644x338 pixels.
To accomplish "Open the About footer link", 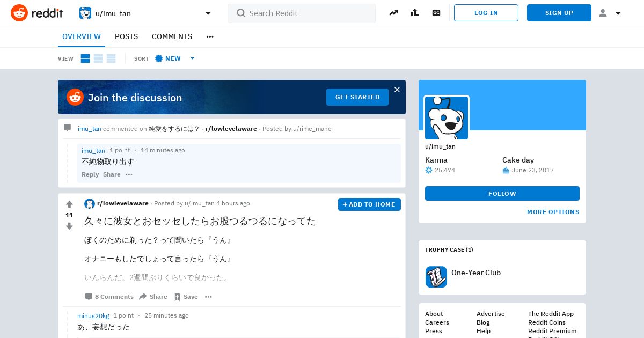I will coord(434,314).
